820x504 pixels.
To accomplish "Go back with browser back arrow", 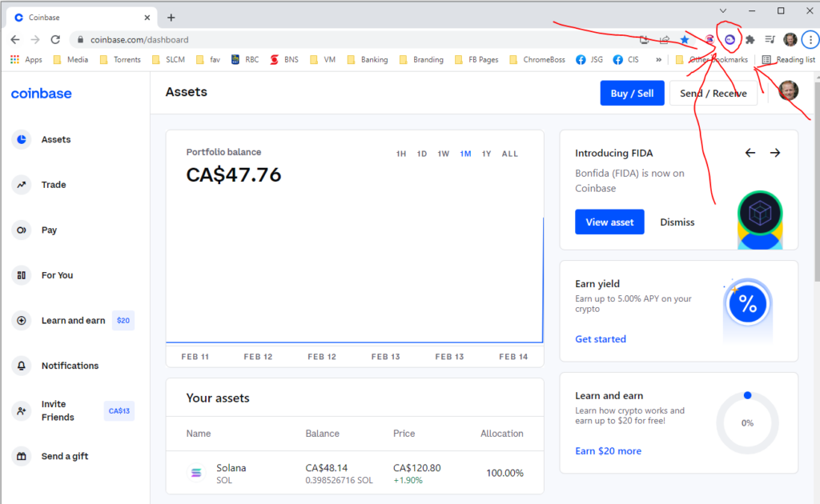I will click(15, 40).
